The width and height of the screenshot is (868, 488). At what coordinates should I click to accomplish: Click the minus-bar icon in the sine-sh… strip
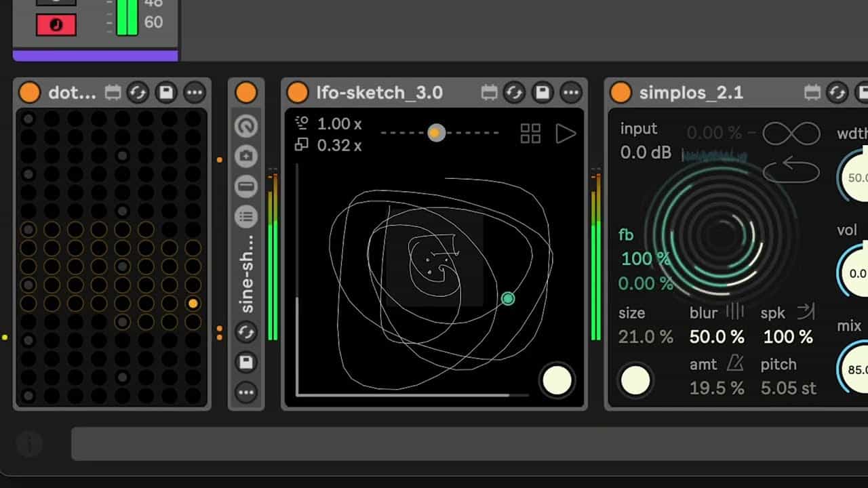pyautogui.click(x=246, y=186)
